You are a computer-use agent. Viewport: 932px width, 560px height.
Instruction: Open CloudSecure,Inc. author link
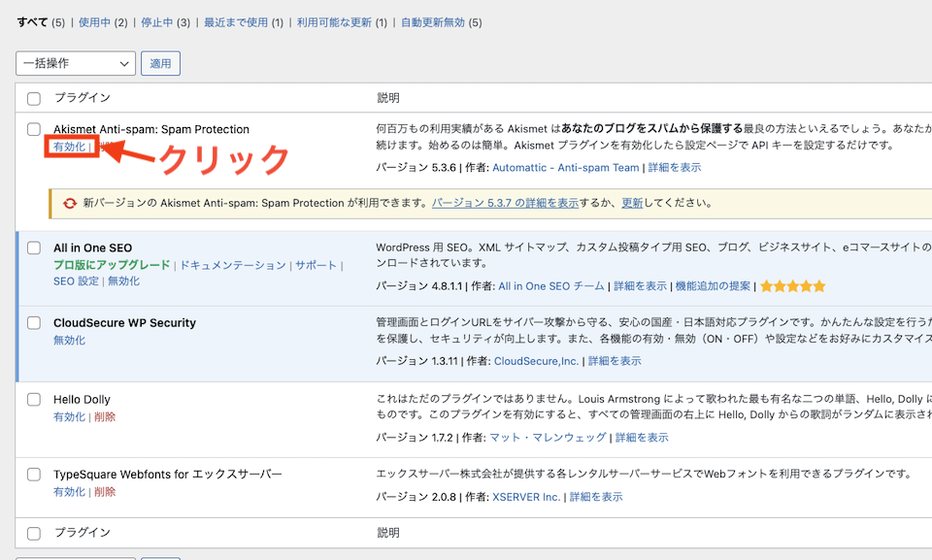tap(536, 361)
